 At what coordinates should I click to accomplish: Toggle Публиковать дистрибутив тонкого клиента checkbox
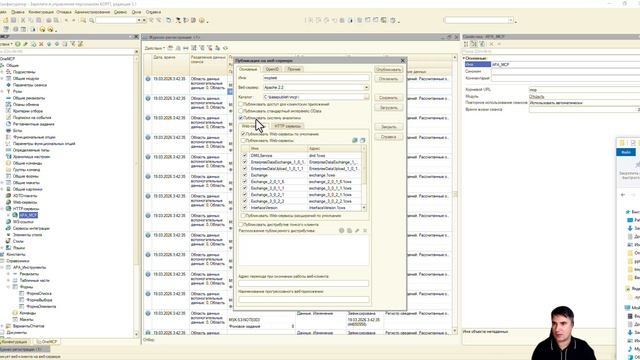[241, 224]
